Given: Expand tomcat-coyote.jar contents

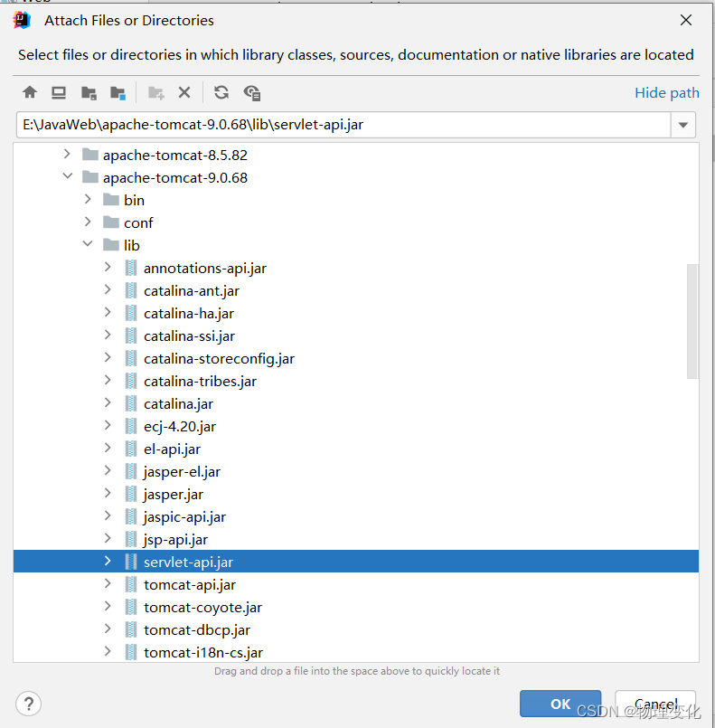Looking at the screenshot, I should (108, 606).
